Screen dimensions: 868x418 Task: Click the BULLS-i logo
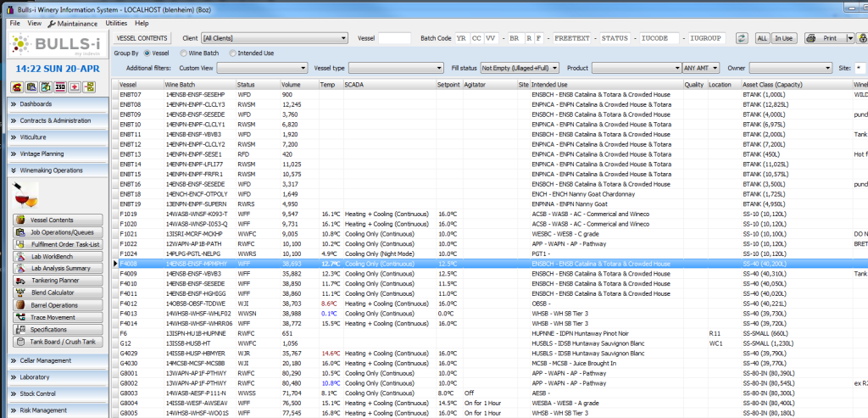pos(58,45)
